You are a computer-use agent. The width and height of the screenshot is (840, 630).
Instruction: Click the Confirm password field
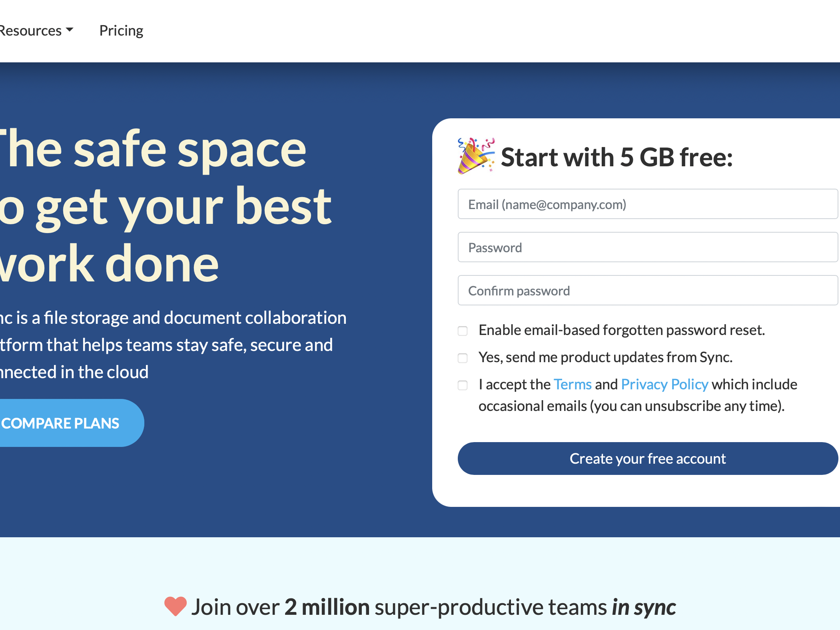point(647,291)
